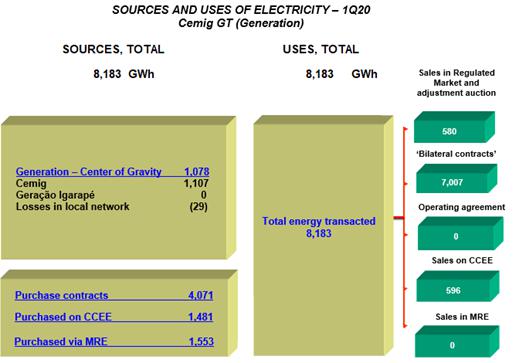The image size is (519, 363).
Task: Select the Operating agreement box showing 0
Action: tap(460, 233)
